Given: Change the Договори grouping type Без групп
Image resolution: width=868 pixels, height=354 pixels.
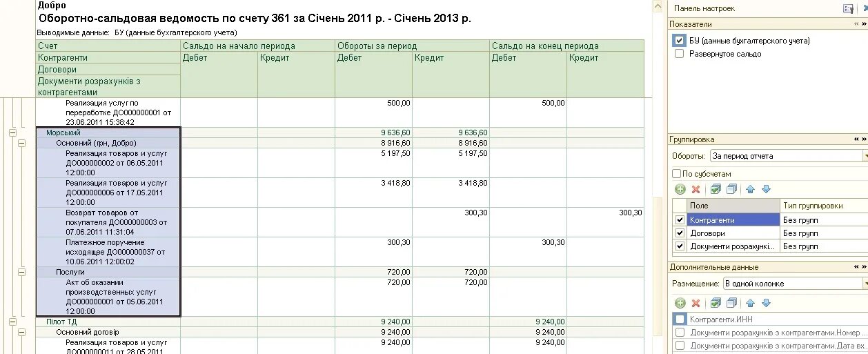Looking at the screenshot, I should click(824, 233).
